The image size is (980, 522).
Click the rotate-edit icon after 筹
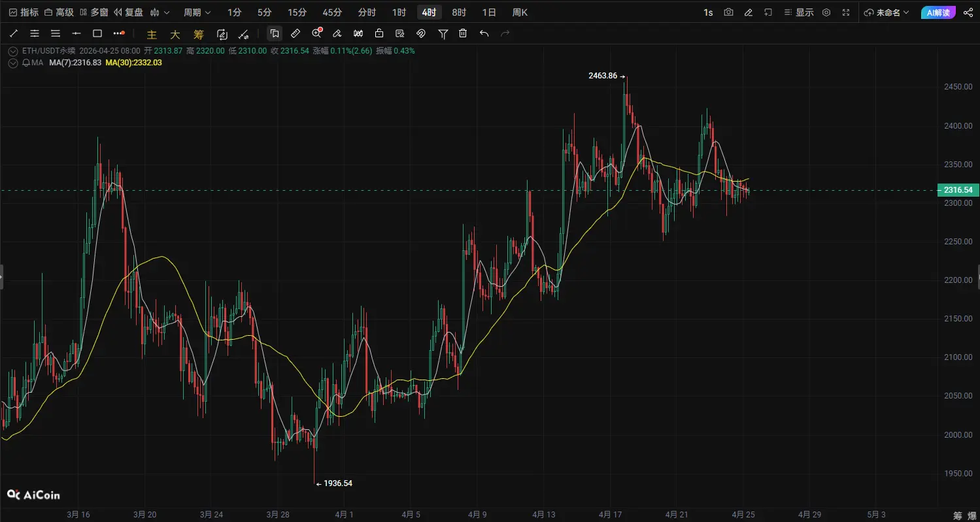tap(222, 34)
